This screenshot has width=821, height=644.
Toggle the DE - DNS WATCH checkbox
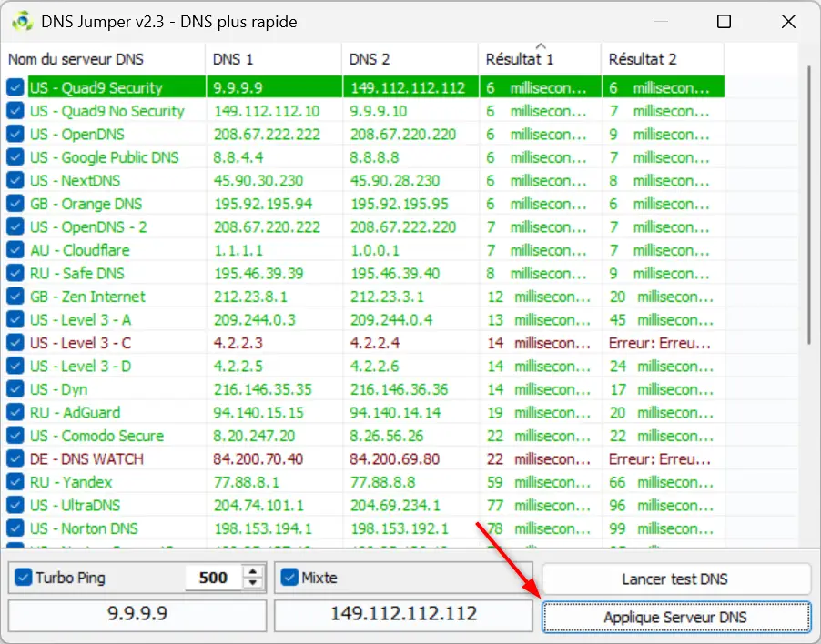[15, 458]
